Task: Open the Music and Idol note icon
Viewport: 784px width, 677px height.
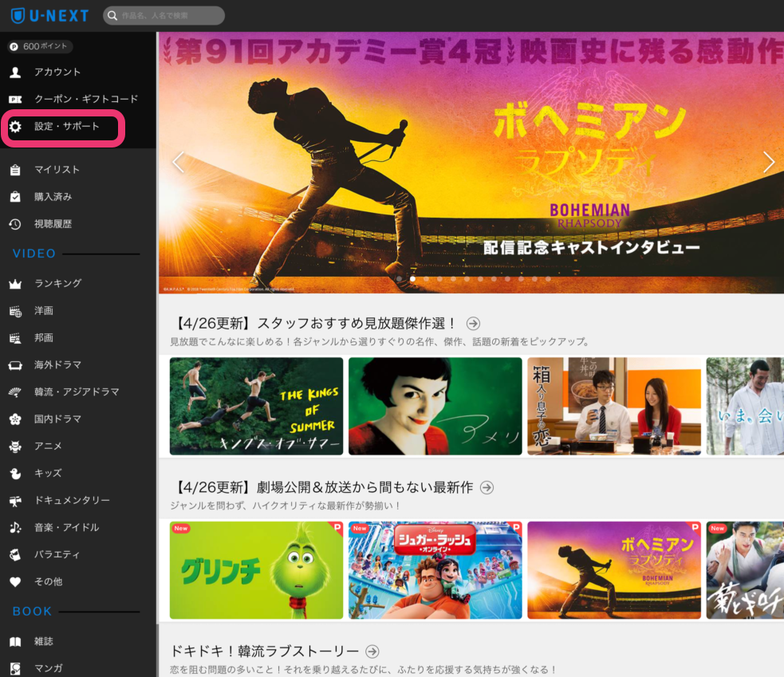Action: (x=15, y=528)
